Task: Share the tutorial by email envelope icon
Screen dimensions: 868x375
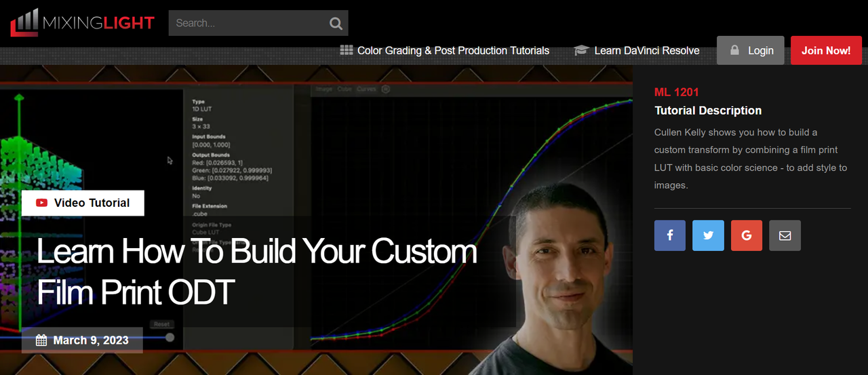Action: pos(785,235)
